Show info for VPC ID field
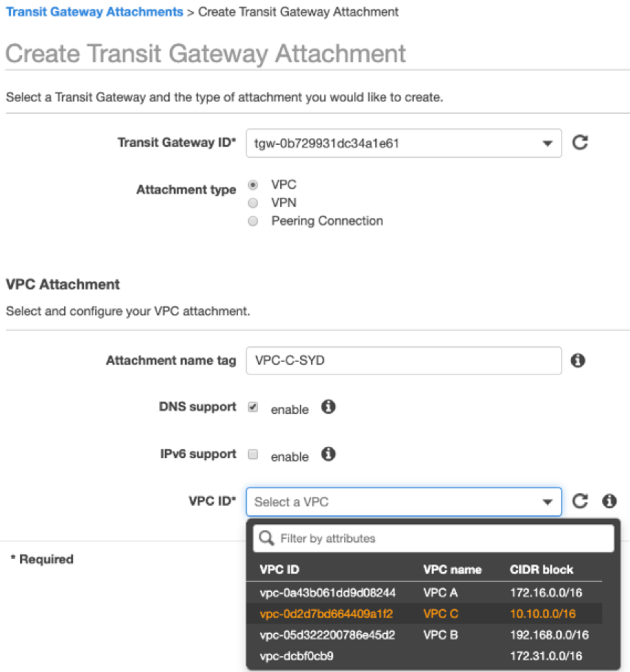 [x=609, y=501]
